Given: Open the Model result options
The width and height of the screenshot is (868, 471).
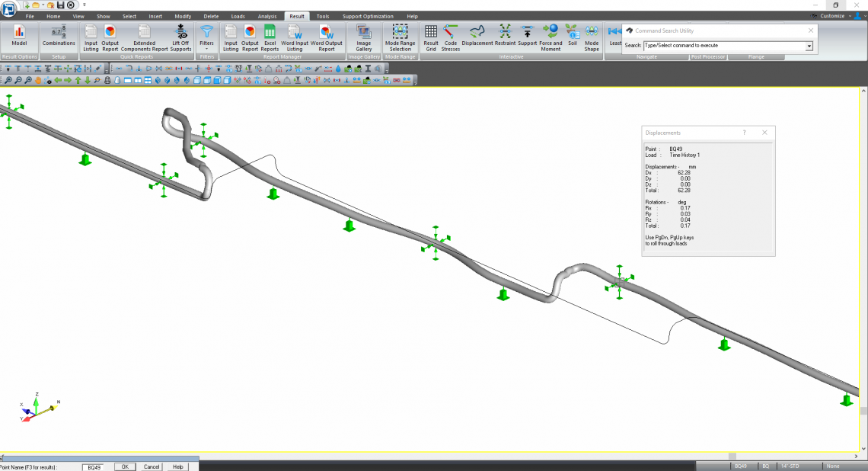Looking at the screenshot, I should coord(19,36).
